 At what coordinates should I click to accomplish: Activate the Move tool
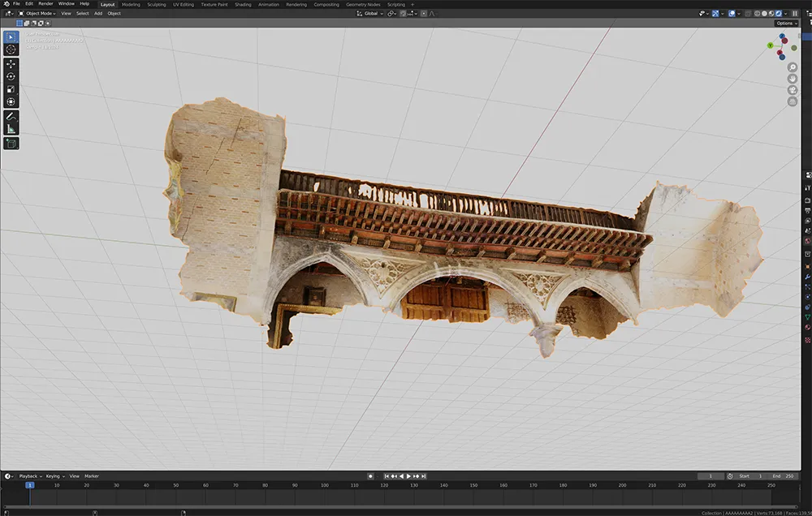click(x=11, y=64)
